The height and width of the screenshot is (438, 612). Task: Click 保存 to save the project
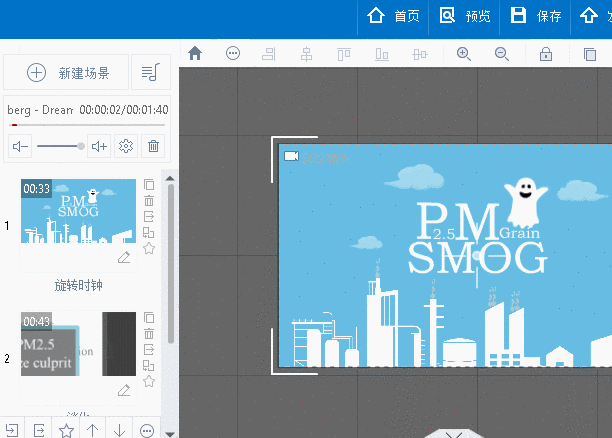(x=536, y=16)
